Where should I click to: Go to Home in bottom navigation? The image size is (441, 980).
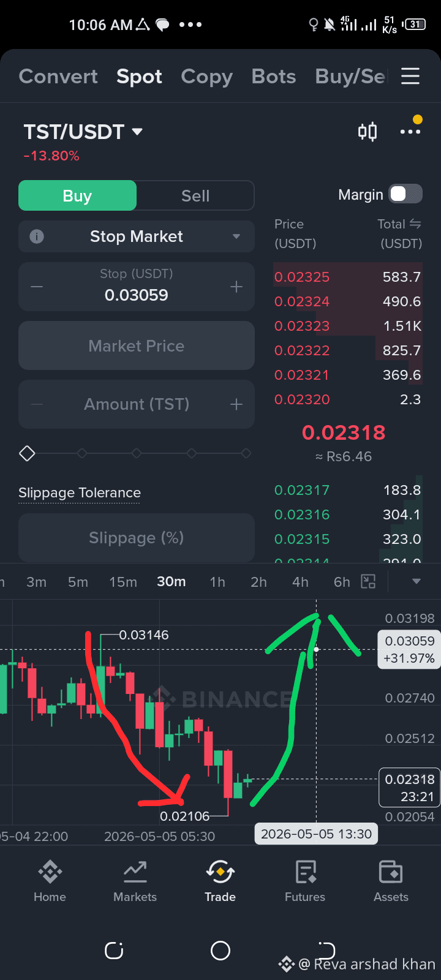(x=50, y=881)
